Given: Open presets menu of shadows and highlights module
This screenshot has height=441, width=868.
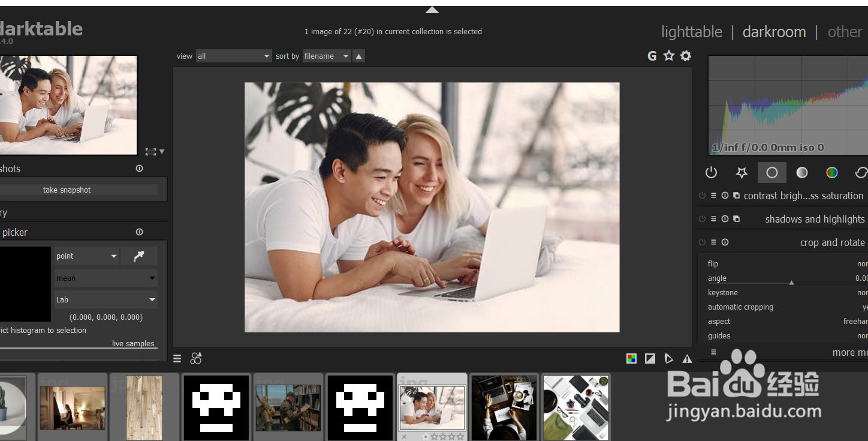Looking at the screenshot, I should (713, 219).
